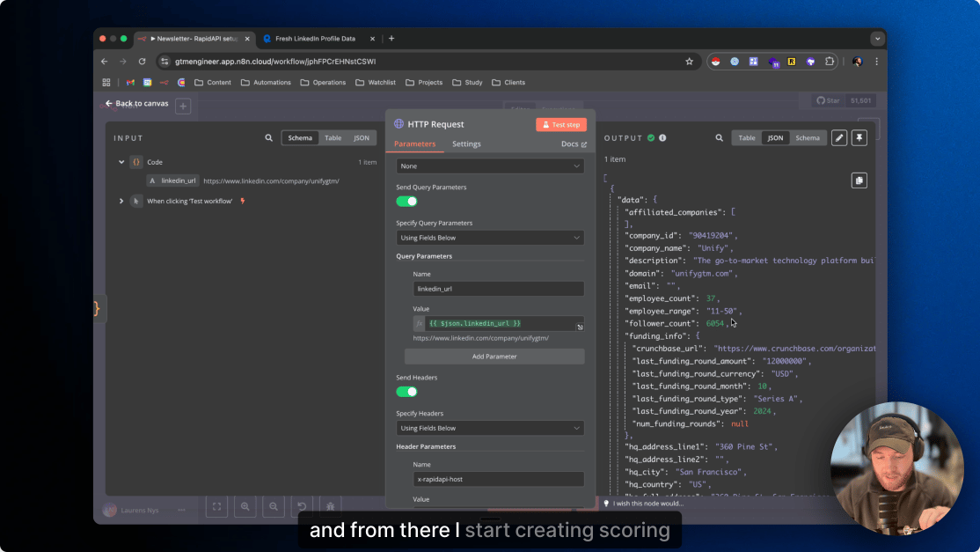This screenshot has width=980, height=552.
Task: Open the dropdown showing None
Action: pos(490,166)
